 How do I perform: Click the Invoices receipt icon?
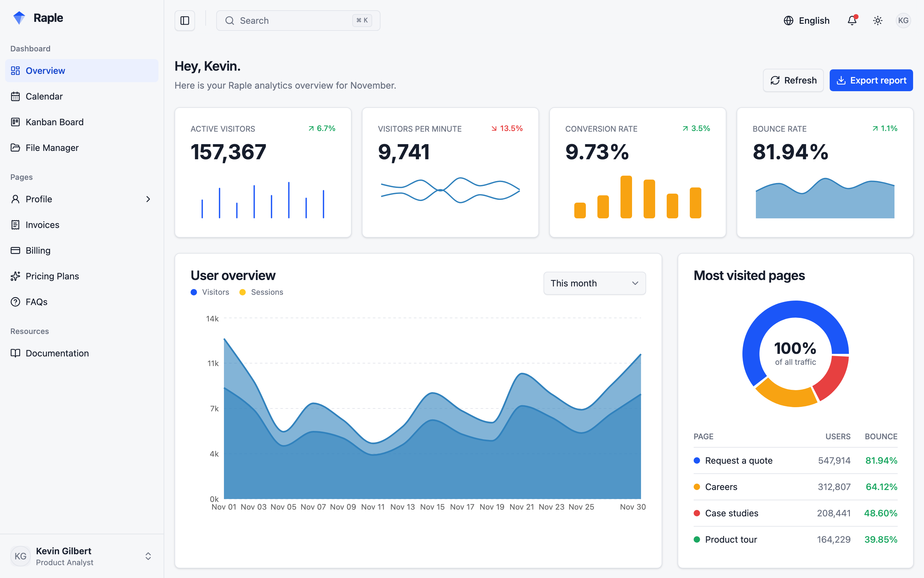pyautogui.click(x=15, y=225)
